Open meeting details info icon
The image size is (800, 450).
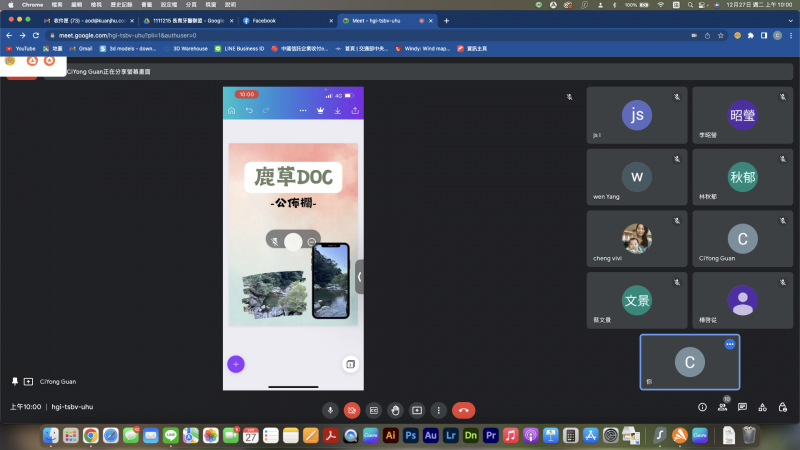point(703,407)
